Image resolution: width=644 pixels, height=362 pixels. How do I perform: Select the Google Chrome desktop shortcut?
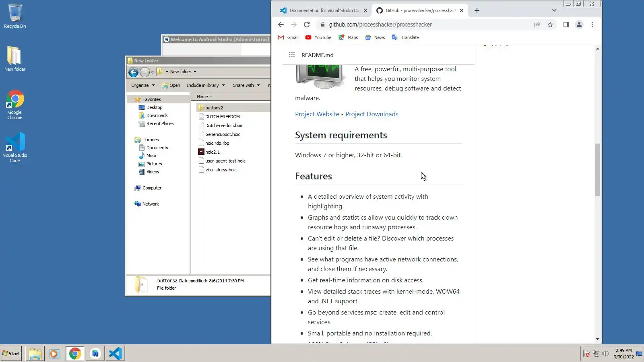pyautogui.click(x=15, y=105)
